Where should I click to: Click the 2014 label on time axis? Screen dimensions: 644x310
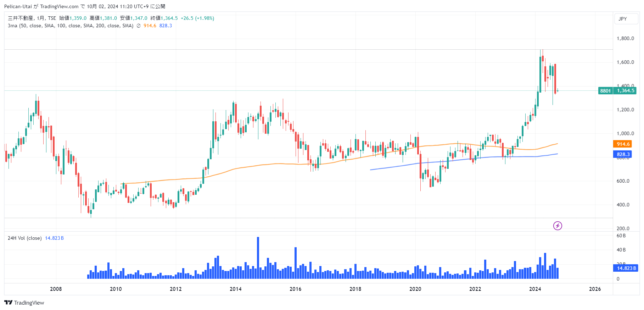tap(236, 289)
